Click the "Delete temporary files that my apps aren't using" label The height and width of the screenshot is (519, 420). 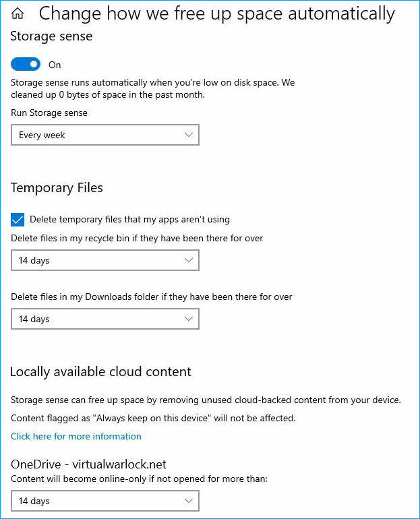(129, 219)
